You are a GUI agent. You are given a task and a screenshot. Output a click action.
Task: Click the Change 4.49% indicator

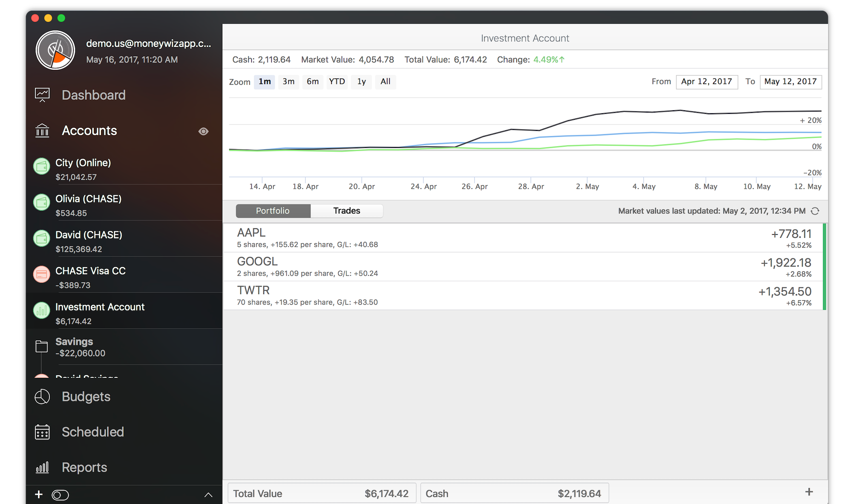(531, 60)
